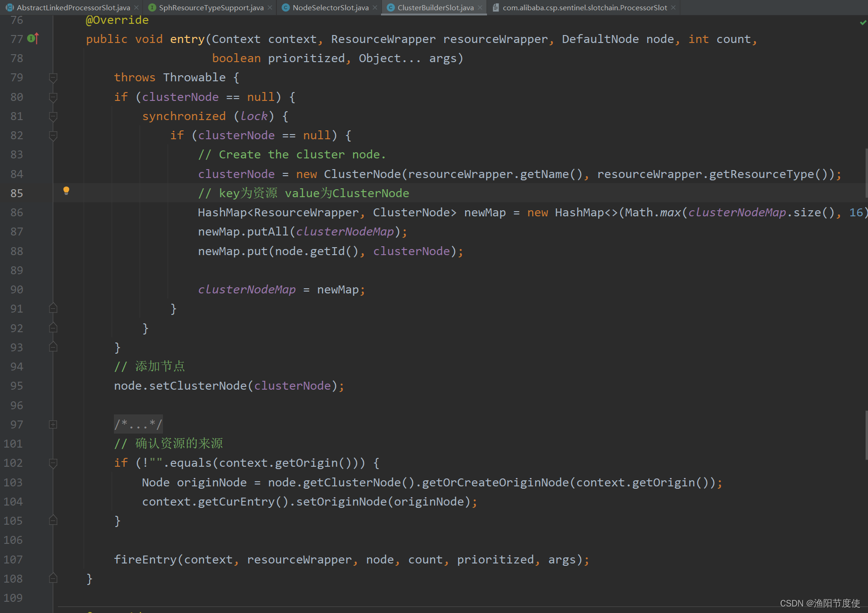The width and height of the screenshot is (868, 613).
Task: Collapse the inner if block at line 82
Action: point(53,135)
